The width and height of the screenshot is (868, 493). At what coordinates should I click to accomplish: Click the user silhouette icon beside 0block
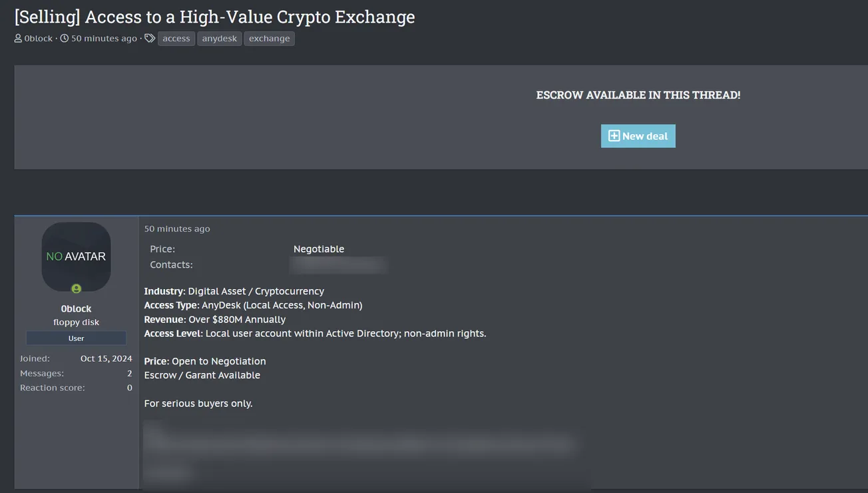point(17,38)
